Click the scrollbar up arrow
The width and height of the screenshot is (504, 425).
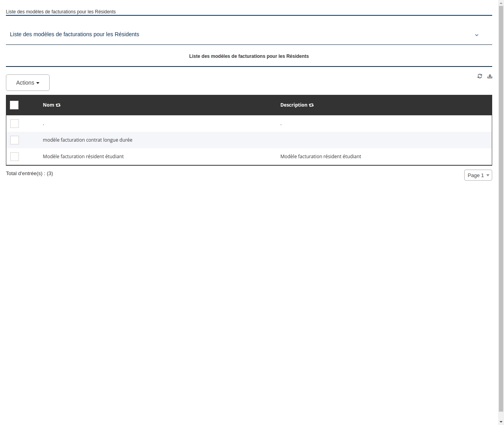[x=501, y=3]
